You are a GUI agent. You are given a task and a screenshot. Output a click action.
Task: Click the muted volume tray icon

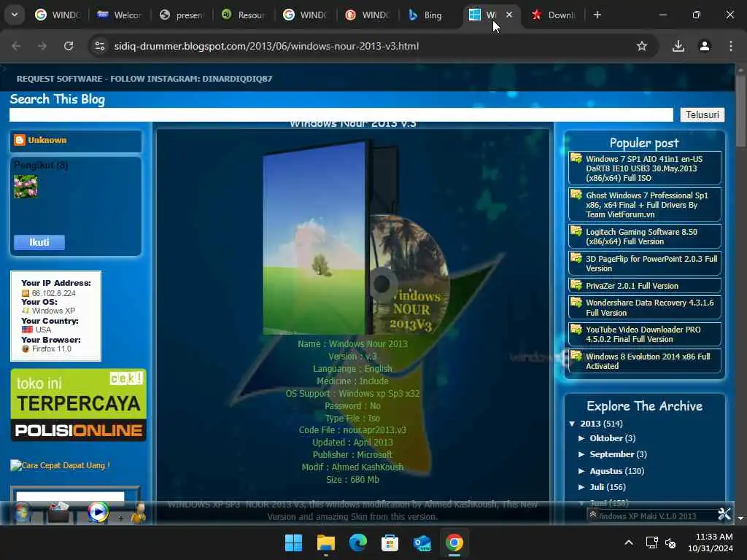[x=670, y=542]
